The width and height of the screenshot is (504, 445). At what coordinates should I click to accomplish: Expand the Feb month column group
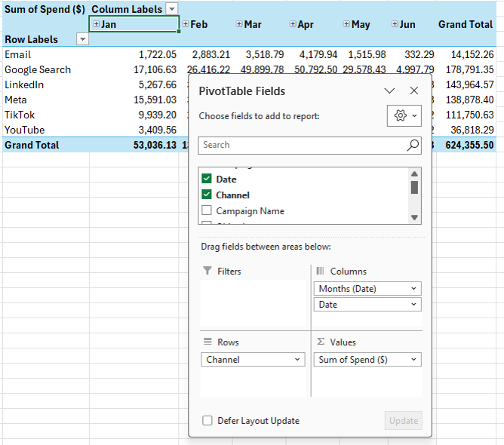coord(185,24)
